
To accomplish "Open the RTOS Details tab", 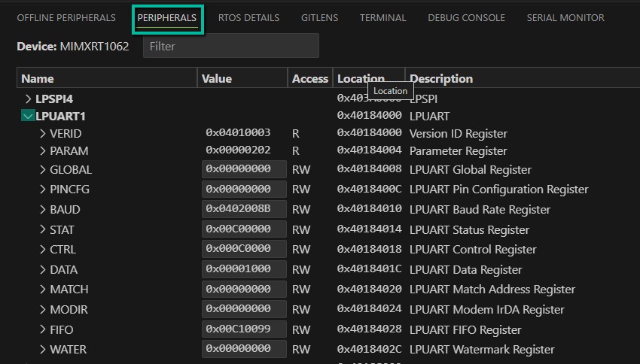I will [x=248, y=17].
